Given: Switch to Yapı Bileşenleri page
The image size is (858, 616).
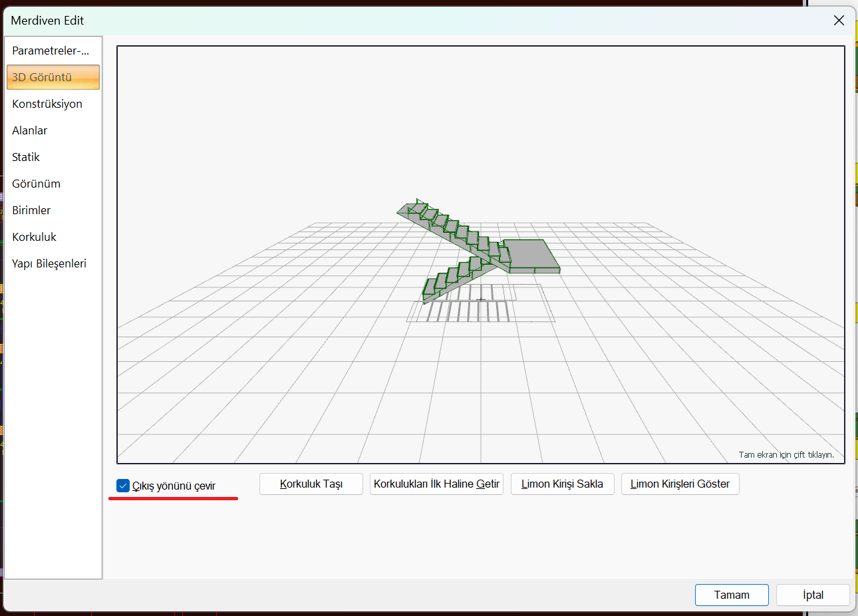Looking at the screenshot, I should pos(49,263).
